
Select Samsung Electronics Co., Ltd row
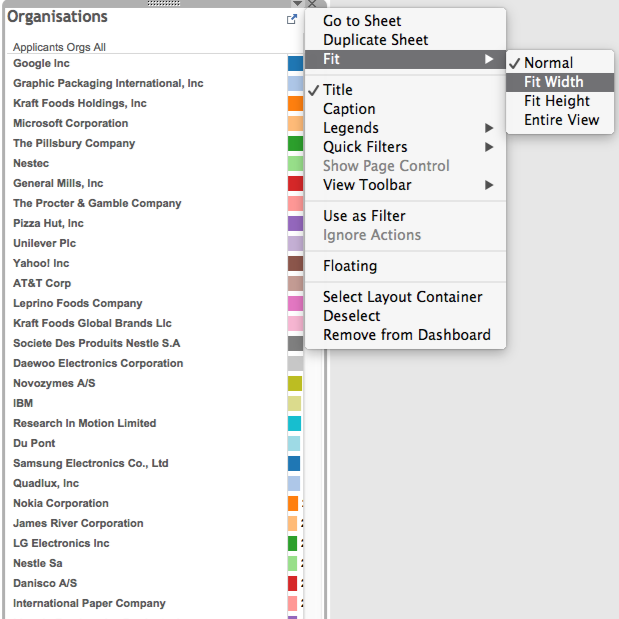click(91, 463)
